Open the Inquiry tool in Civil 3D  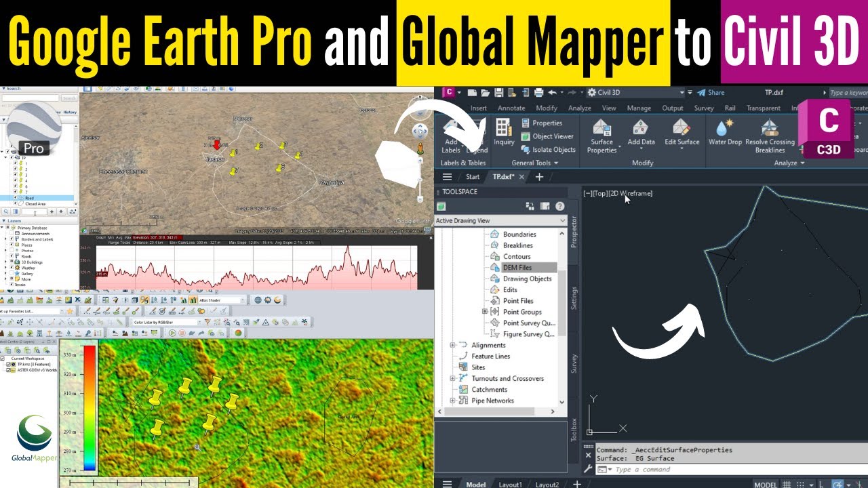pos(504,131)
